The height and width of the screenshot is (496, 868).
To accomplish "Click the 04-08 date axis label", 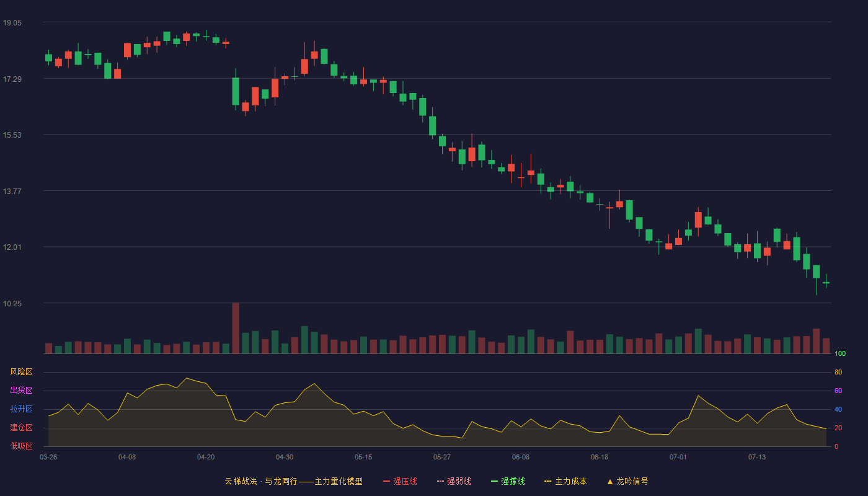I will click(x=127, y=457).
